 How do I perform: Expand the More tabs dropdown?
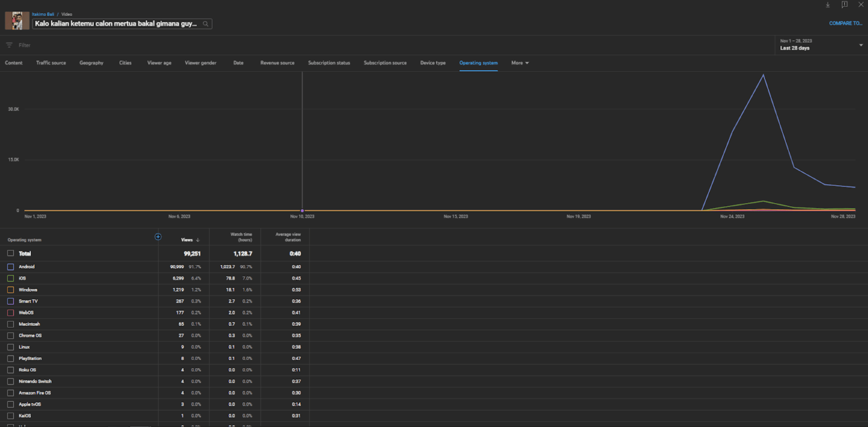pos(520,63)
